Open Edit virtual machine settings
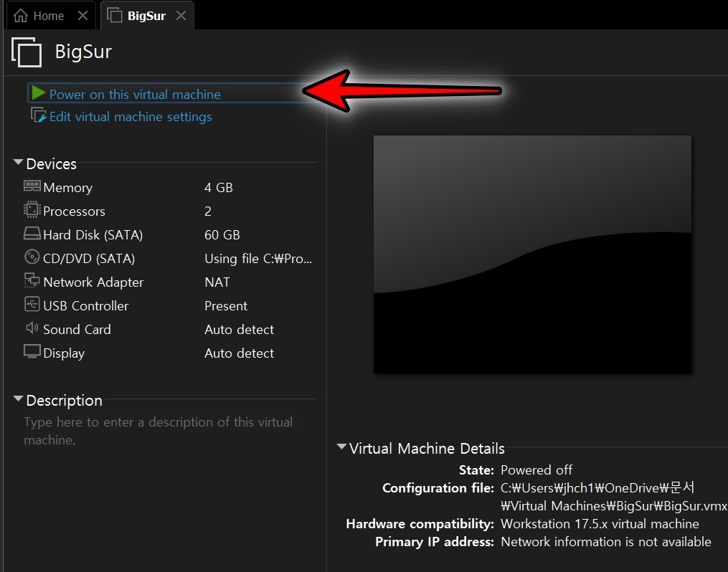The image size is (728, 572). pyautogui.click(x=131, y=116)
